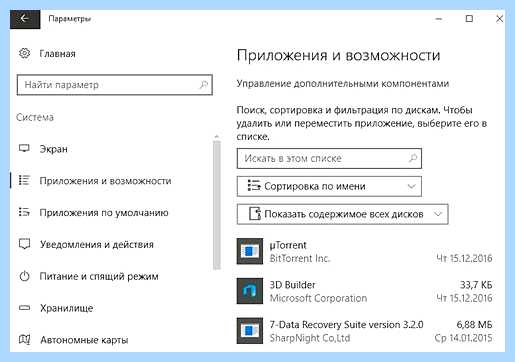The height and width of the screenshot is (362, 515).
Task: Close the Параметры window
Action: tap(499, 19)
